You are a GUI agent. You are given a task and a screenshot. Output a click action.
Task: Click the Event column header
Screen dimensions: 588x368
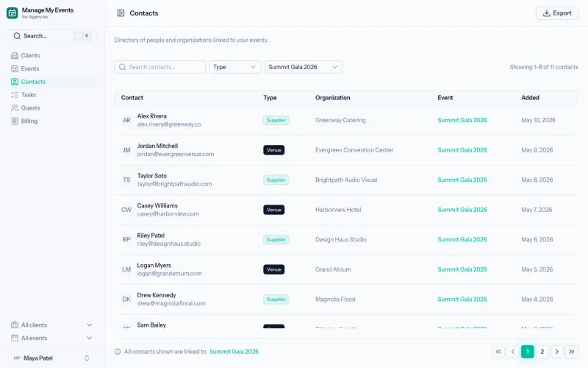(x=445, y=98)
